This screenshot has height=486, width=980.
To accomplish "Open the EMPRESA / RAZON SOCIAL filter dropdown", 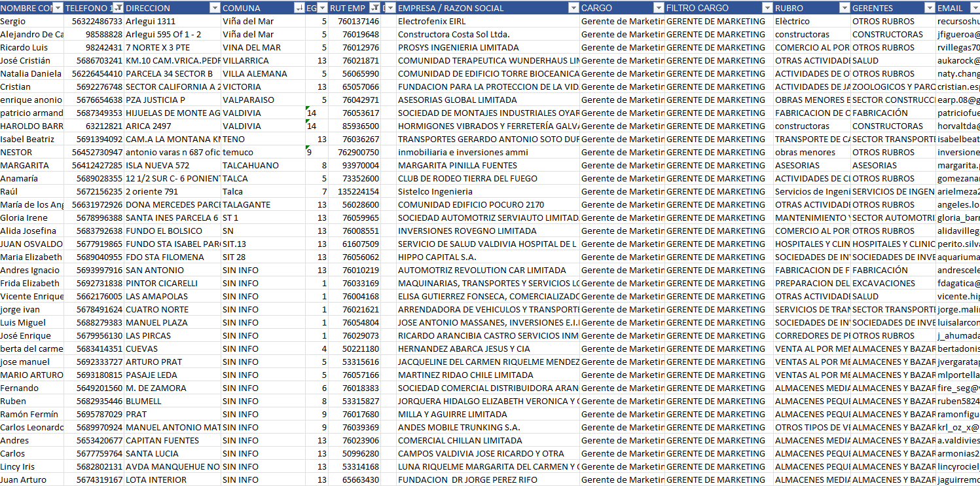I will coord(573,8).
